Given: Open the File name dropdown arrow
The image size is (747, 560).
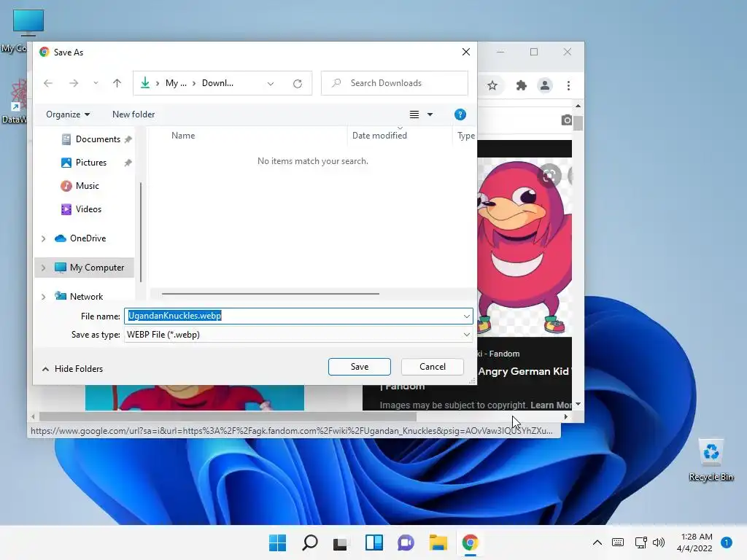Looking at the screenshot, I should [466, 316].
